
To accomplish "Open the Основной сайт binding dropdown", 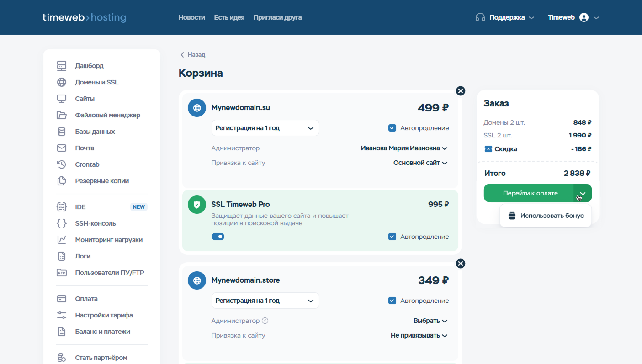I will 420,163.
